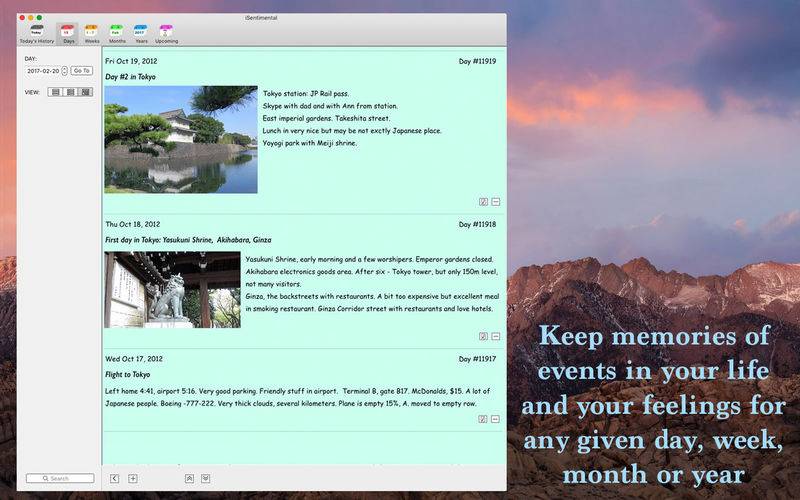The height and width of the screenshot is (500, 800).
Task: Open the Yasukuni Shrine lion statue photo
Action: [172, 290]
